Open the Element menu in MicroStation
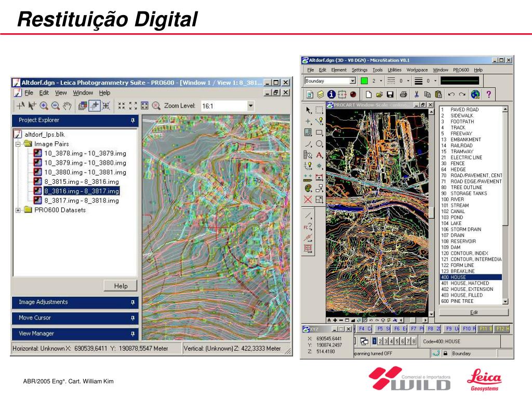 [x=339, y=70]
